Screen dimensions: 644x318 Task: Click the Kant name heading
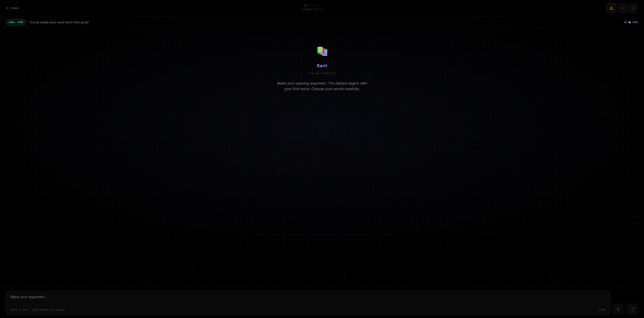tap(322, 66)
